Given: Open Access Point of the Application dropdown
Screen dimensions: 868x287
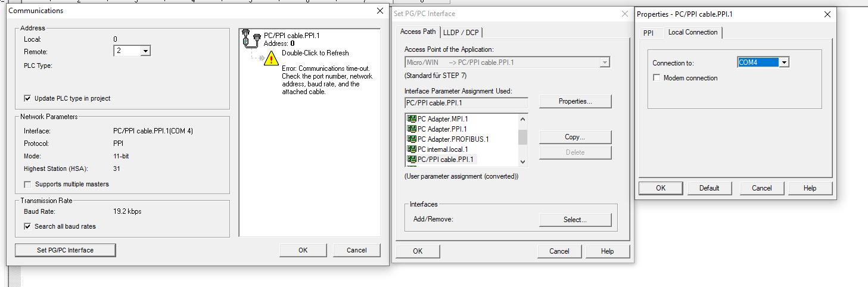Looking at the screenshot, I should coord(605,63).
